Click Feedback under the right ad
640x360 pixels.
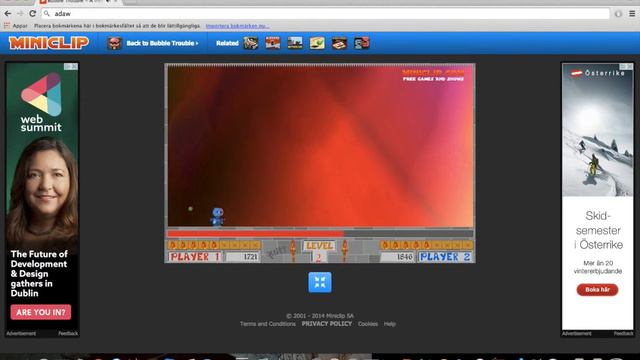coord(623,333)
